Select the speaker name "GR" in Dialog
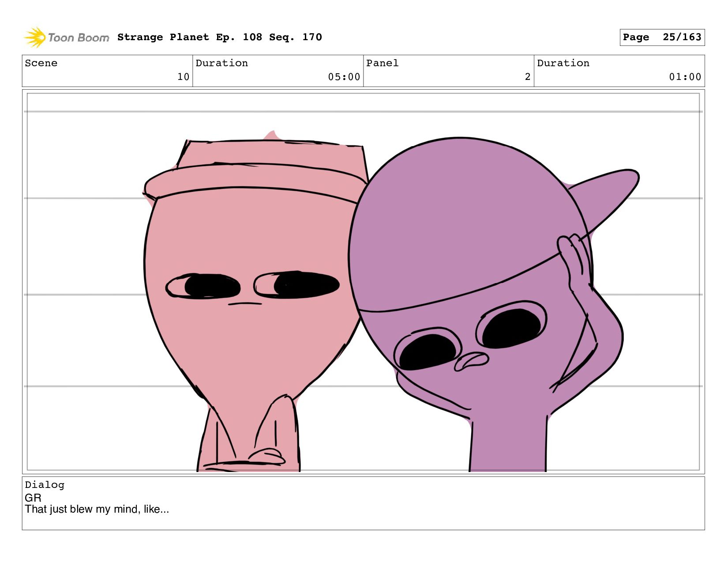The width and height of the screenshot is (728, 563). coord(33,498)
